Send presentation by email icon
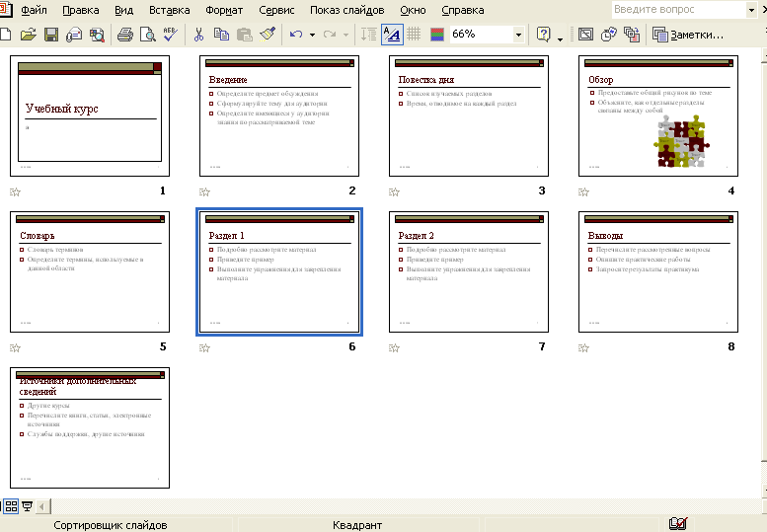The width and height of the screenshot is (767, 532). click(74, 35)
